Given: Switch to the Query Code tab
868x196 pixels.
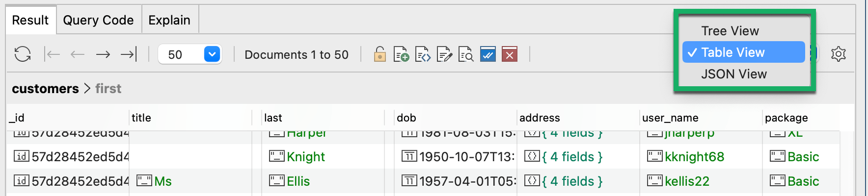Looking at the screenshot, I should 99,20.
